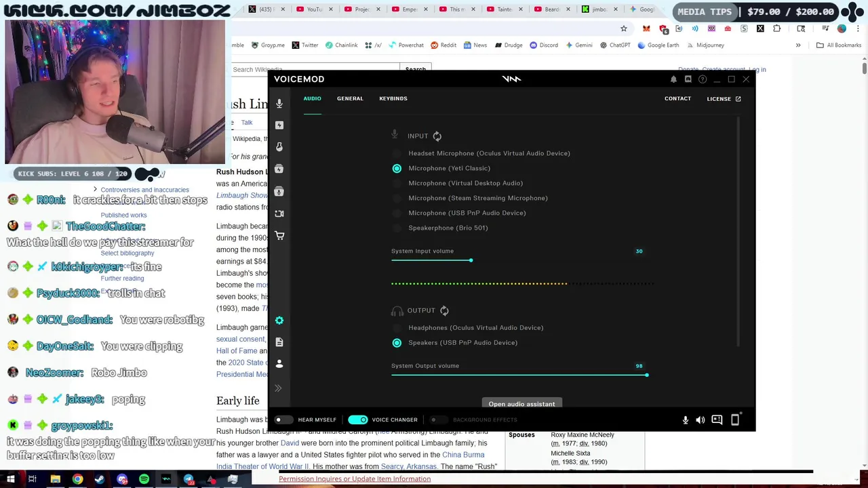
Task: Click the Open audio assistant button
Action: pyautogui.click(x=521, y=403)
